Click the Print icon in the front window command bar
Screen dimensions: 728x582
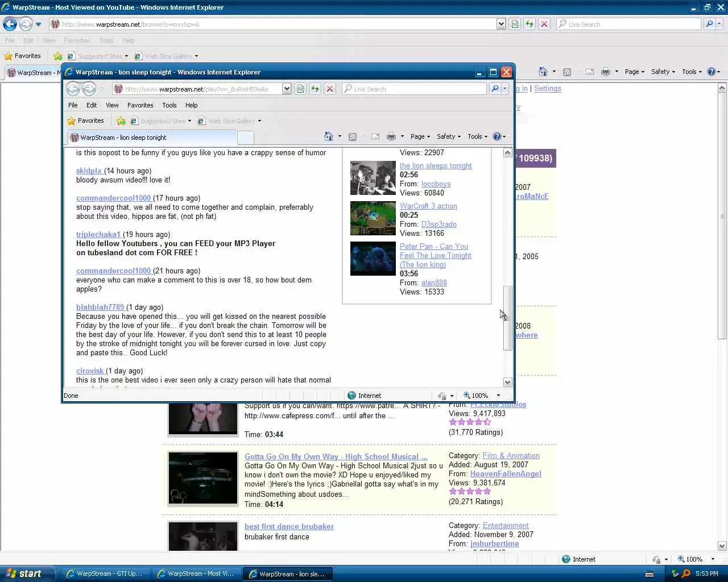[391, 136]
